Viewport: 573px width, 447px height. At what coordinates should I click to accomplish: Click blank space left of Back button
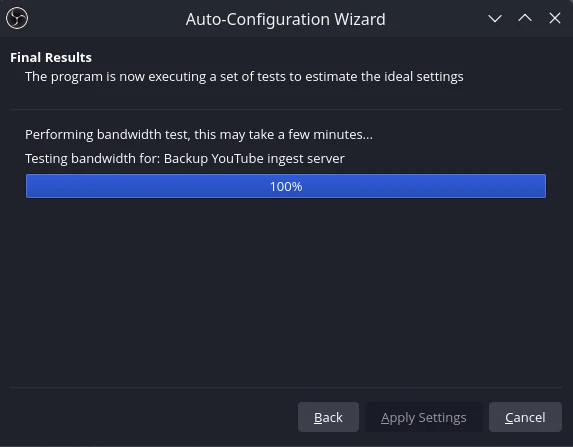point(153,417)
